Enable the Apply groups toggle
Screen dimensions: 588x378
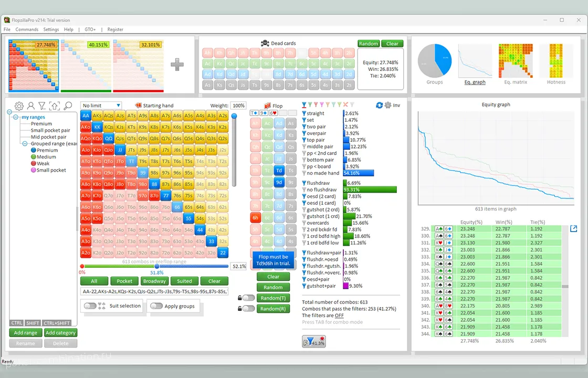(x=156, y=306)
